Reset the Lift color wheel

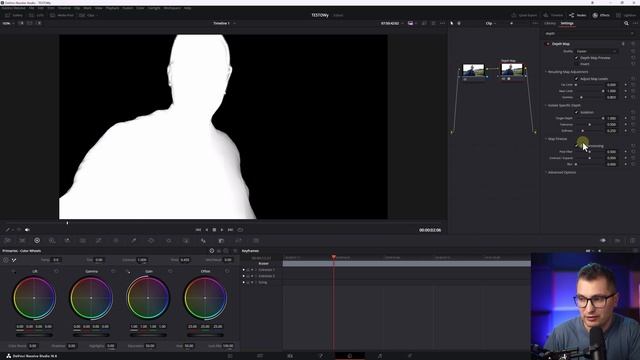56,271
